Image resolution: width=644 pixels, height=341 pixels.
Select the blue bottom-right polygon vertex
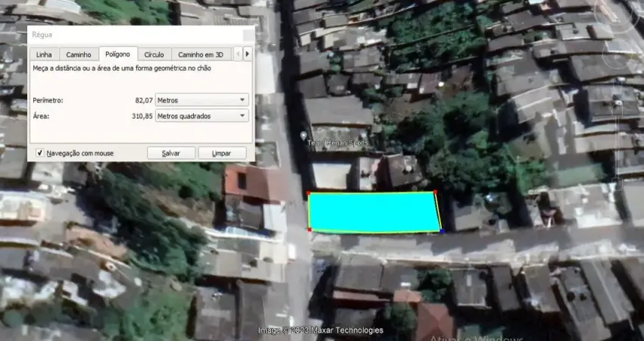[442, 231]
